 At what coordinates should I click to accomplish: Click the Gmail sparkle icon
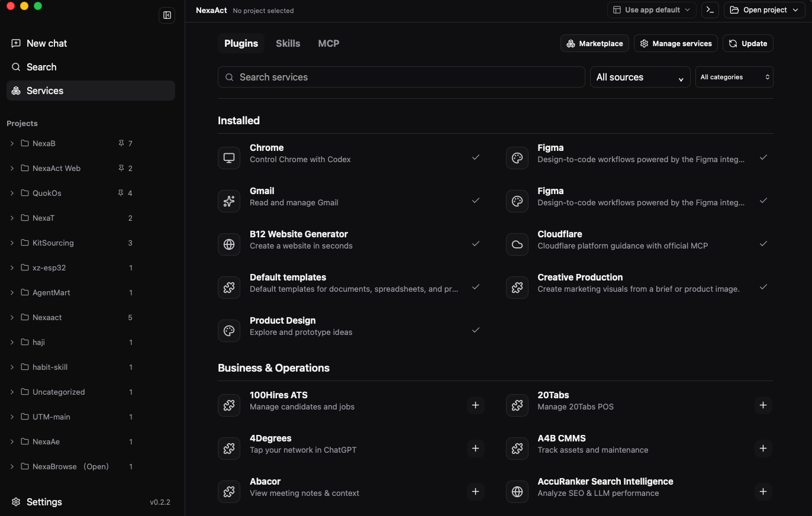point(229,201)
